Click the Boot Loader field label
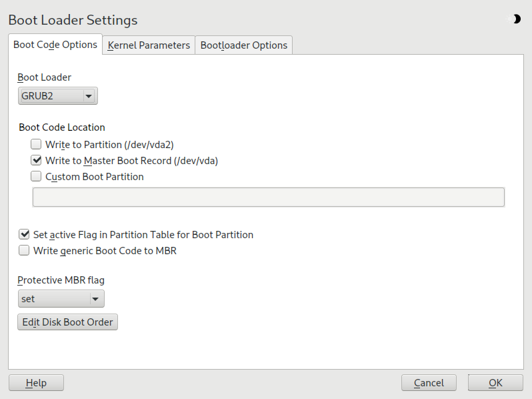 click(x=44, y=77)
